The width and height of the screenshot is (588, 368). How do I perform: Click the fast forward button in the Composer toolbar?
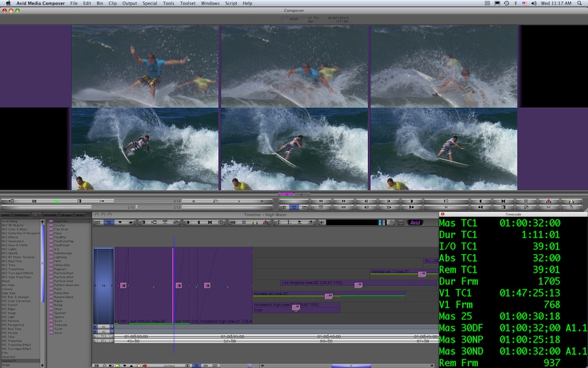343,201
